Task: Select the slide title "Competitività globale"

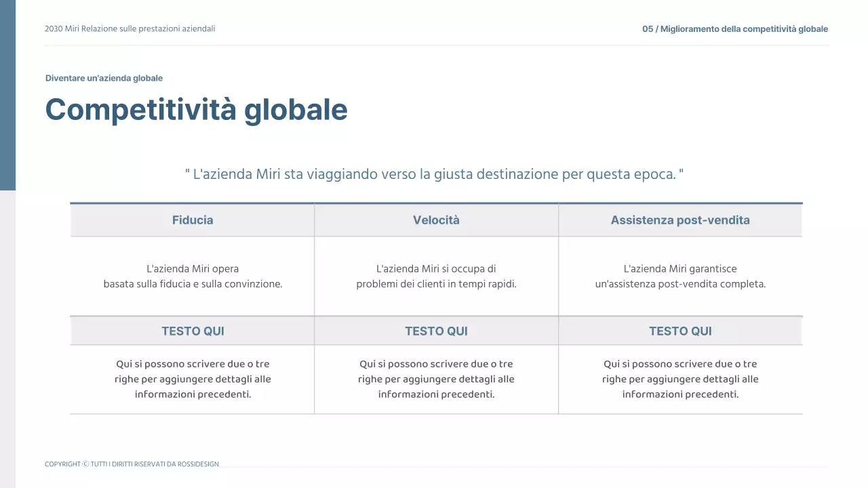Action: [196, 109]
